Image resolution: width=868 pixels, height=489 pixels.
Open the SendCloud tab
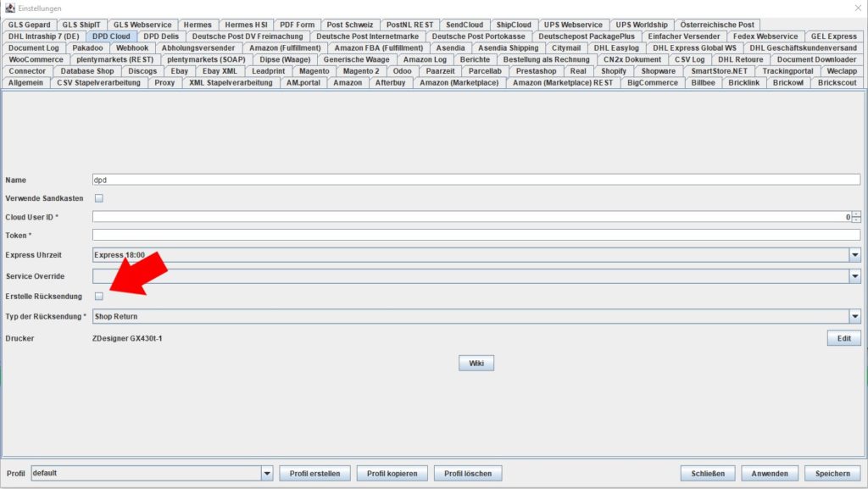465,25
